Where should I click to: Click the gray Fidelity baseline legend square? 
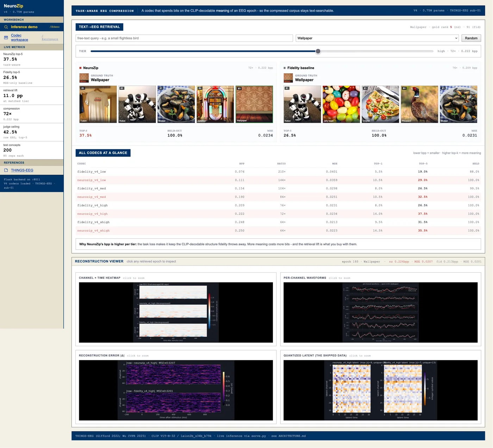[285, 68]
